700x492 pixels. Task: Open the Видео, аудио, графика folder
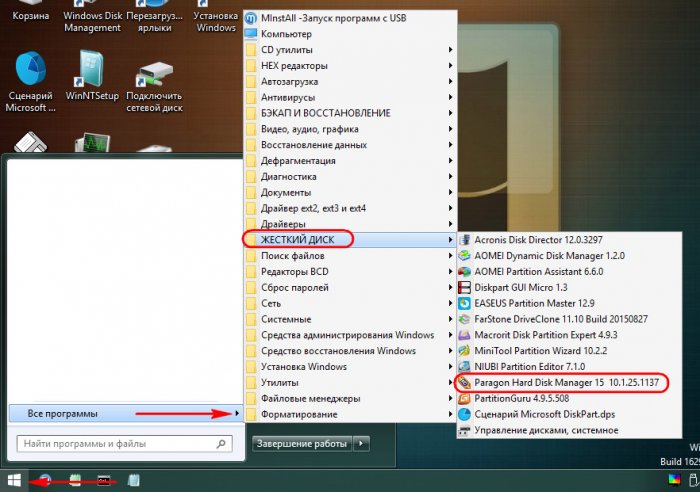tap(350, 129)
